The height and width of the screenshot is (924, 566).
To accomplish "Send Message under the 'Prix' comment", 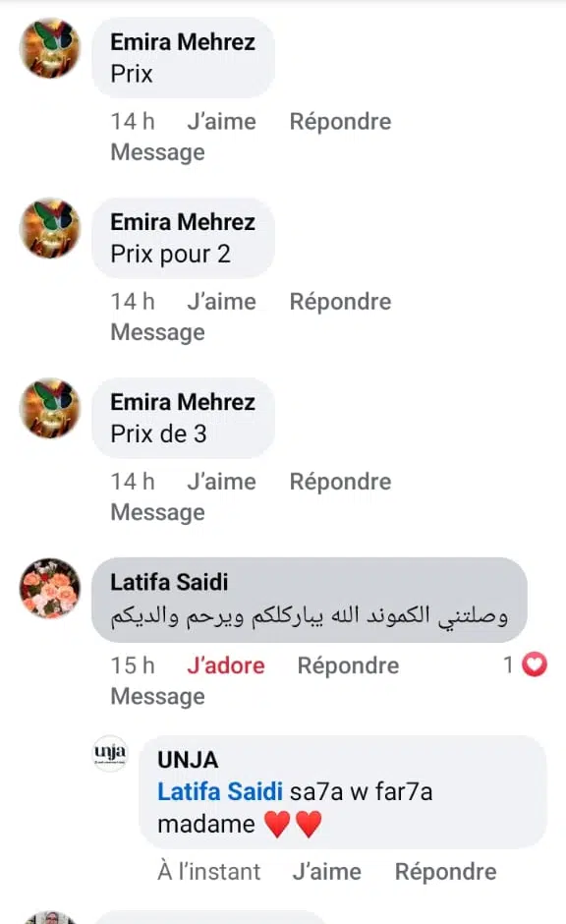I will (158, 152).
